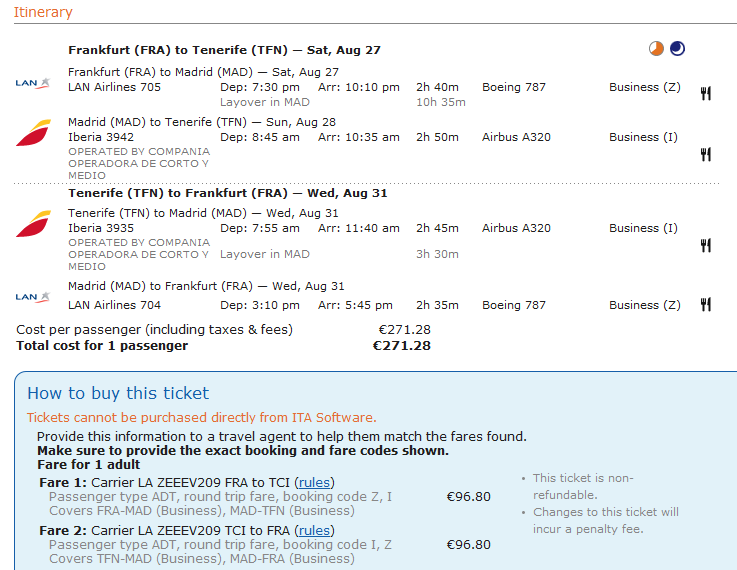The image size is (737, 570).
Task: Click the orange pie-chart icon in the itinerary header
Action: [656, 48]
